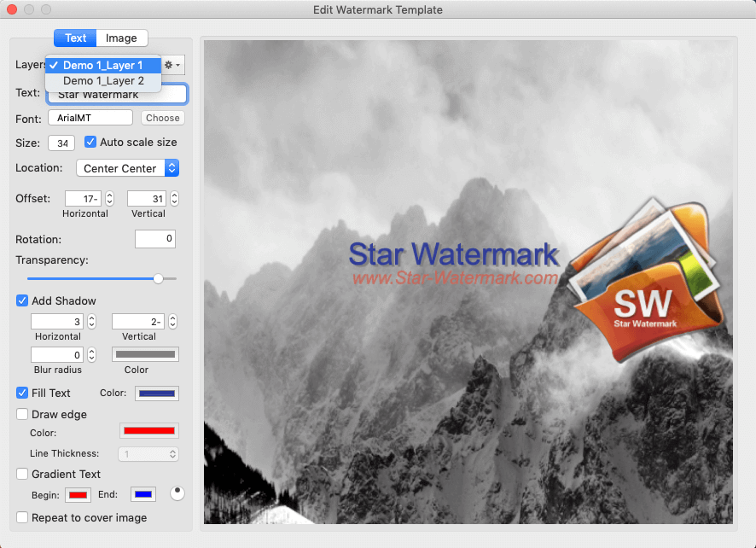Viewport: 756px width, 548px height.
Task: Enable Repeat to cover image checkbox
Action: pyautogui.click(x=22, y=517)
